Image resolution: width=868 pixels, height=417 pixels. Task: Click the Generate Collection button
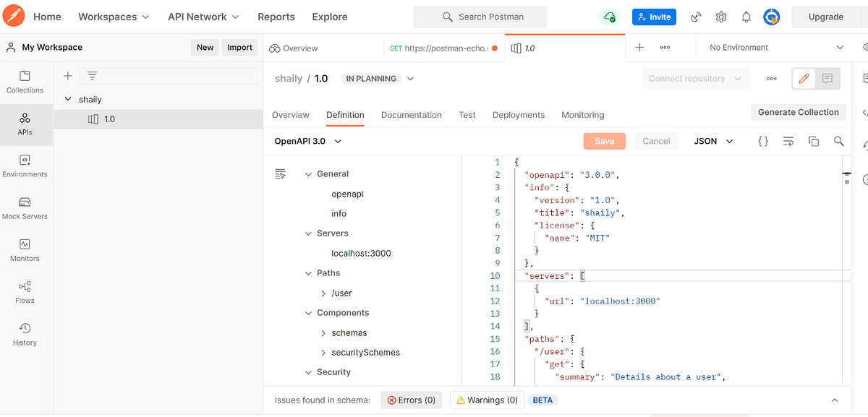click(798, 112)
